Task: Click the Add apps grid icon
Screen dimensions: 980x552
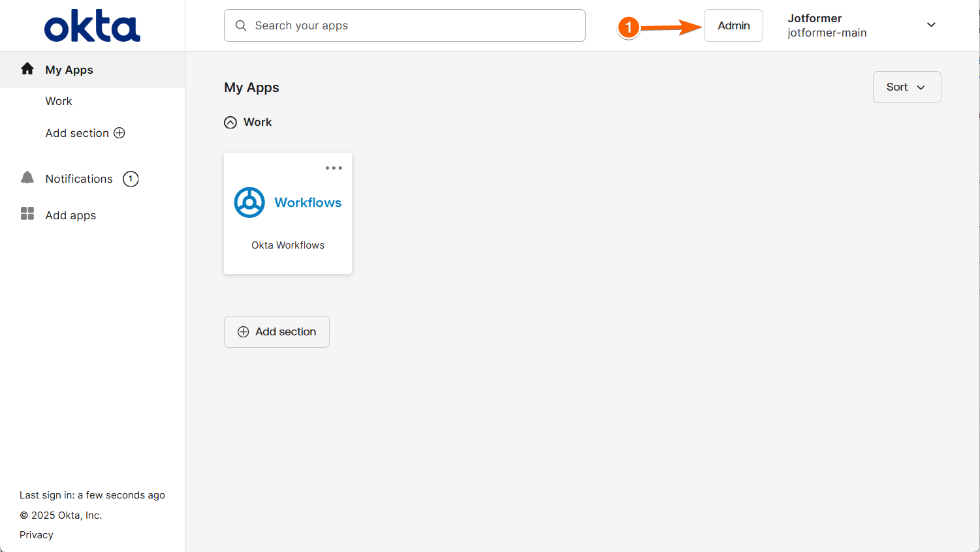Action: (x=27, y=214)
